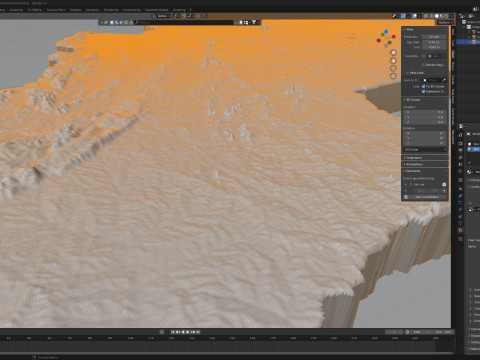Jump to timeline start frame button
Screen dimensions: 480x360
coord(173,332)
